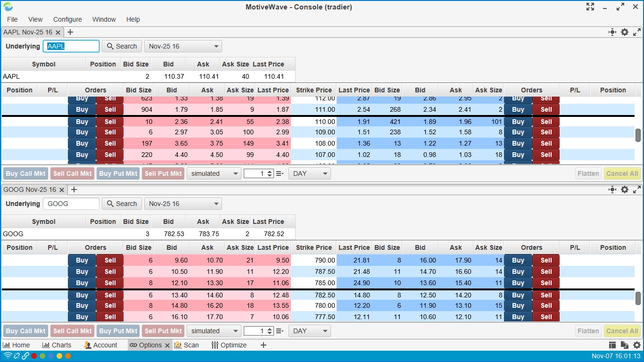Open order options menu icon in GOOG panel
Image resolution: width=644 pixels, height=362 pixels.
[280, 331]
